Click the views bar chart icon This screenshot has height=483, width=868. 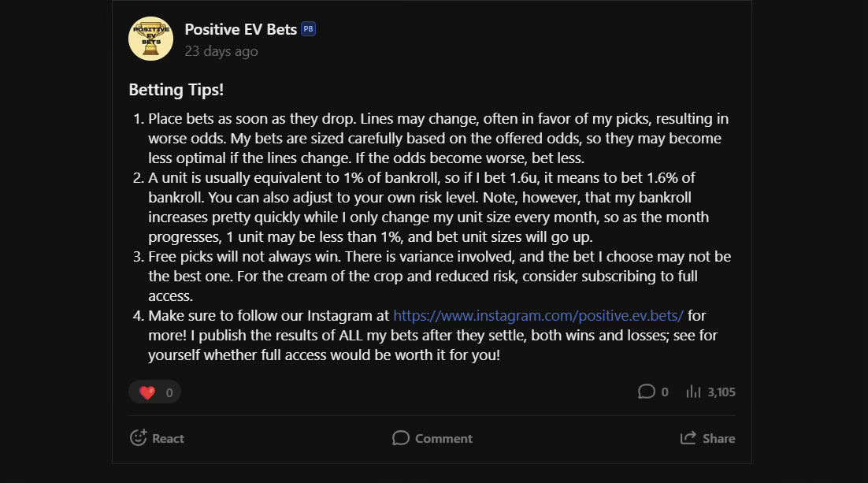pos(694,392)
